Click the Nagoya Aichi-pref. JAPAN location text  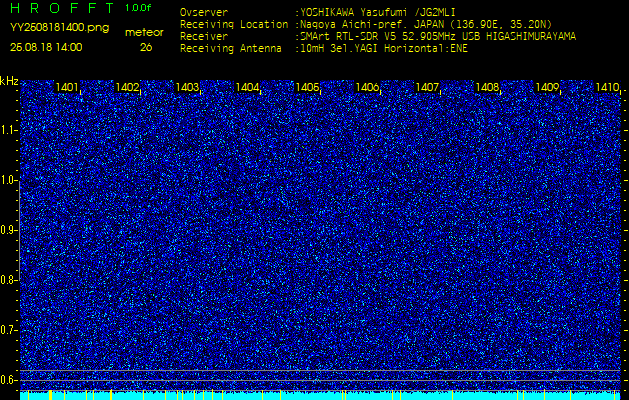click(x=423, y=24)
